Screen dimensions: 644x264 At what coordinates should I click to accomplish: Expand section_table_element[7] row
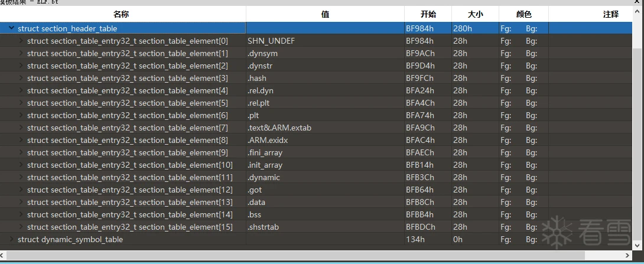pos(21,128)
